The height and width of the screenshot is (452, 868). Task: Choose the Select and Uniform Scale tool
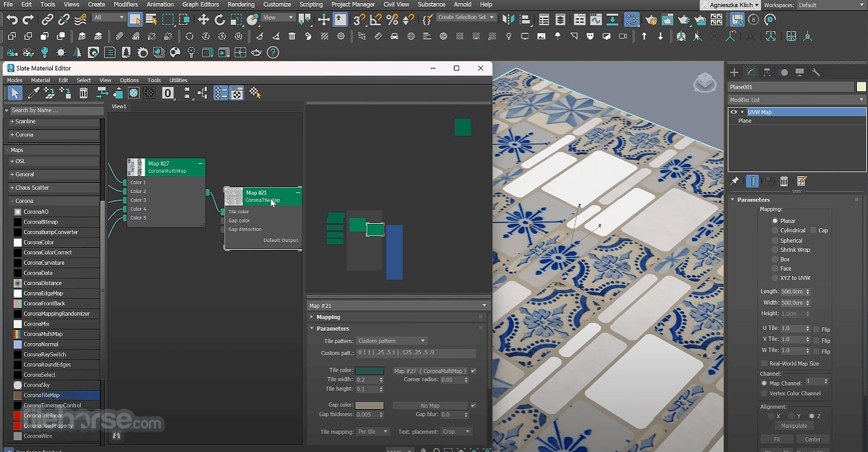click(236, 20)
